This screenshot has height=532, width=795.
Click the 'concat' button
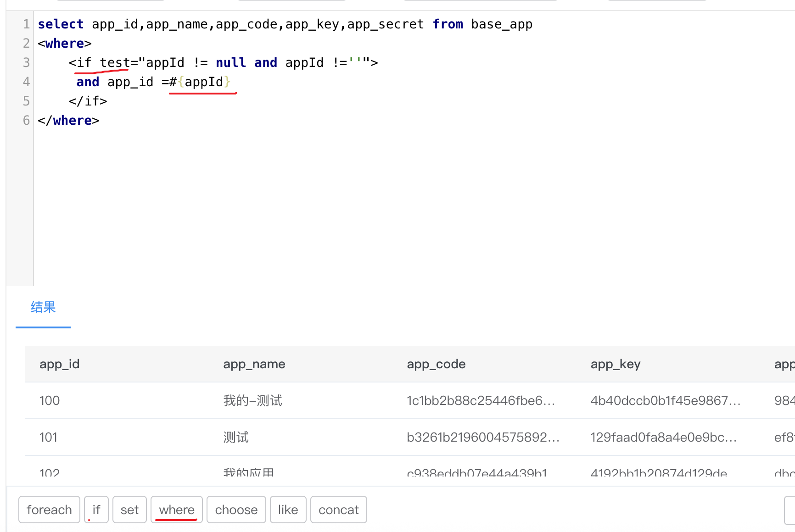pyautogui.click(x=338, y=510)
